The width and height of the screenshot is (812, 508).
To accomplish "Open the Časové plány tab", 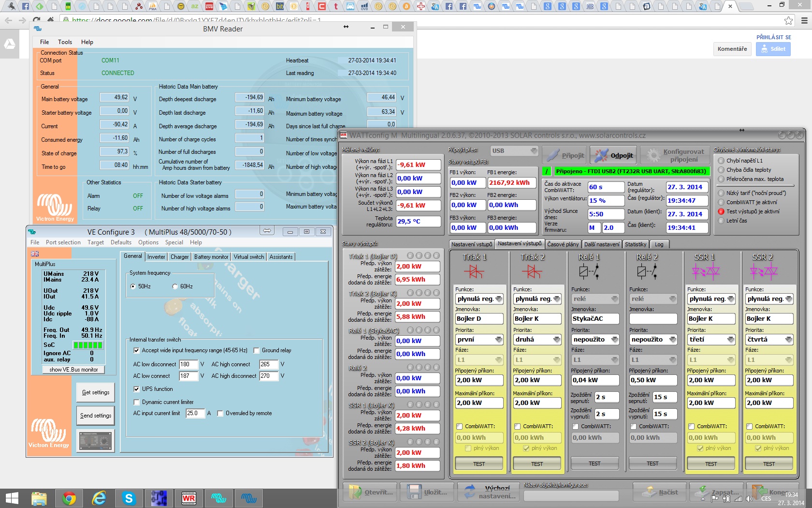I will 563,244.
